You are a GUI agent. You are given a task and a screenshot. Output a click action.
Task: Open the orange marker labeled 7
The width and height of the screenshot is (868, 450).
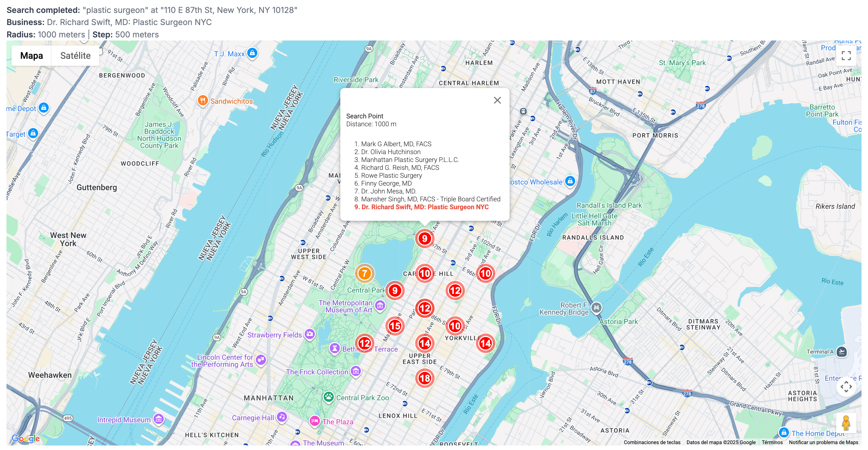pyautogui.click(x=364, y=274)
